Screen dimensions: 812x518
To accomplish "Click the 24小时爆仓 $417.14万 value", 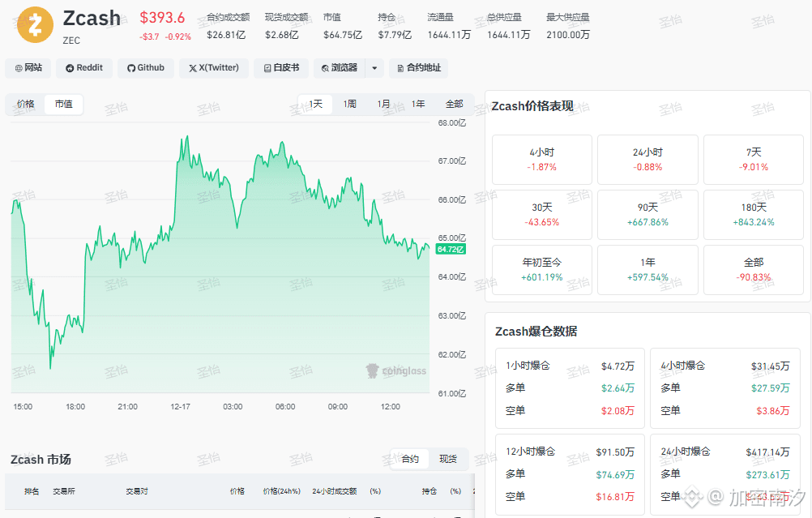I will tap(767, 452).
